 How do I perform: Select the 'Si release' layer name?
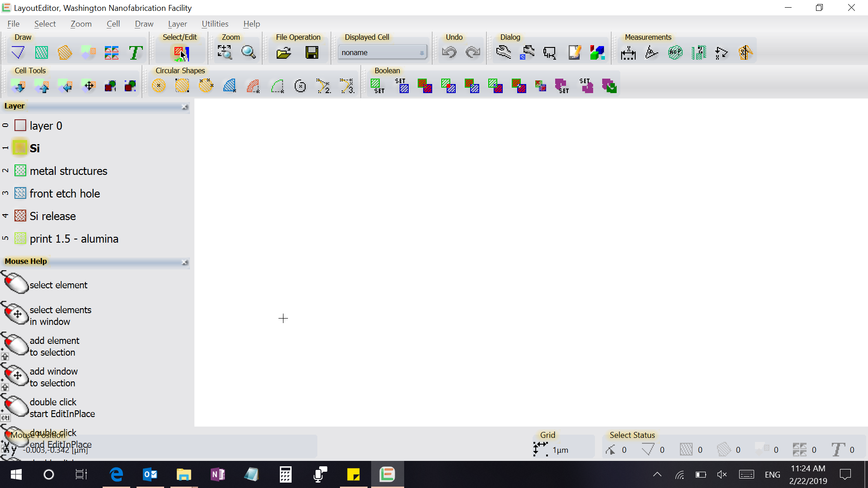point(53,216)
